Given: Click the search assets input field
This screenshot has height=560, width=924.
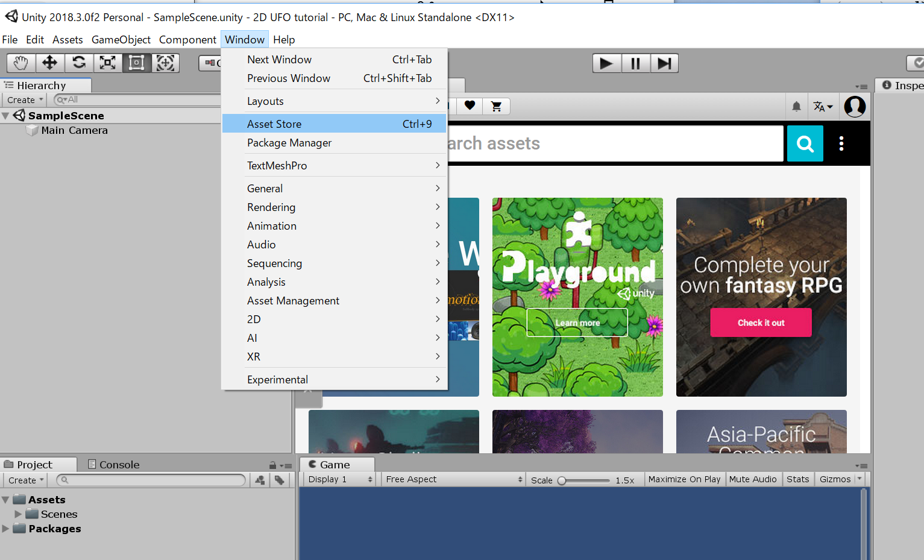Looking at the screenshot, I should (x=615, y=143).
